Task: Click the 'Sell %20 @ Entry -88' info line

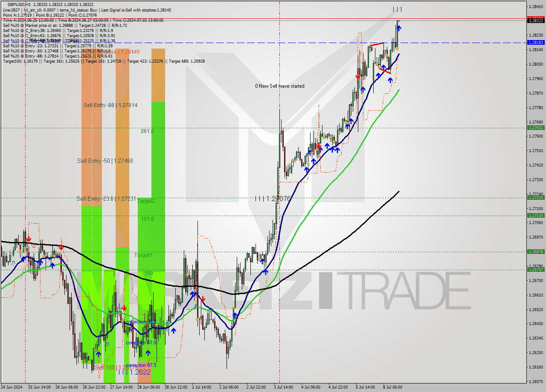Action: click(58, 56)
